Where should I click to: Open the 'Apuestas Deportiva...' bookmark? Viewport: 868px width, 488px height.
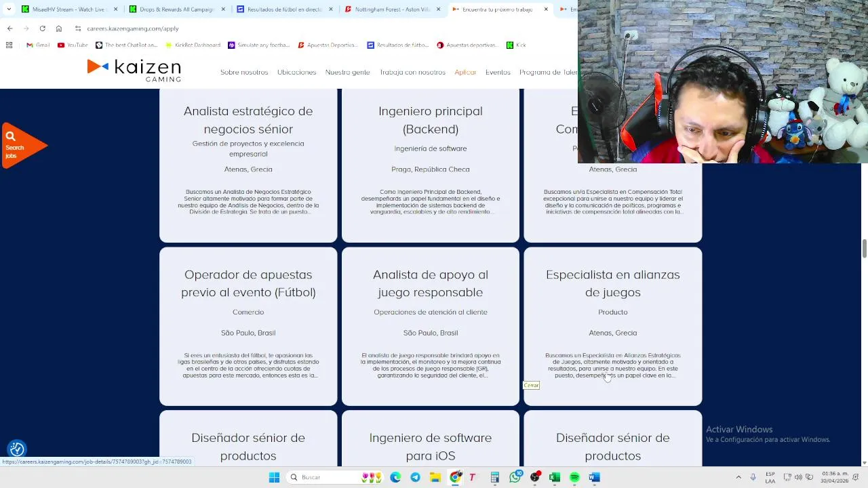[x=328, y=45]
